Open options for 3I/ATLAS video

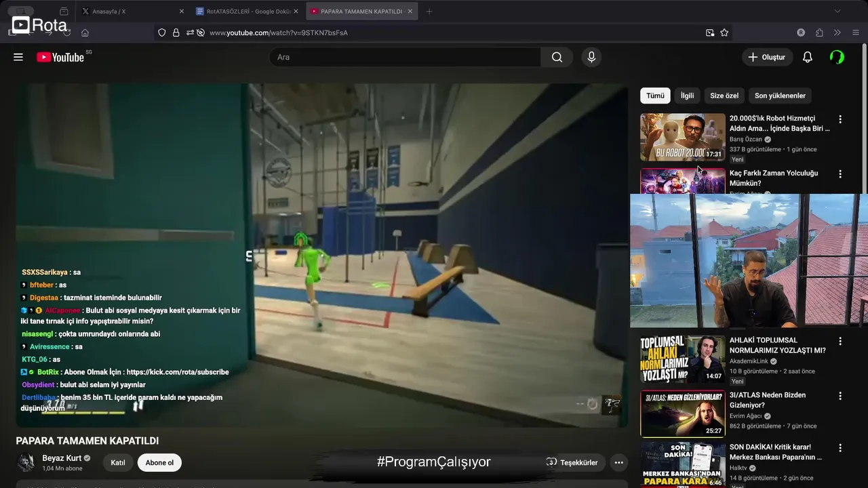click(x=840, y=396)
